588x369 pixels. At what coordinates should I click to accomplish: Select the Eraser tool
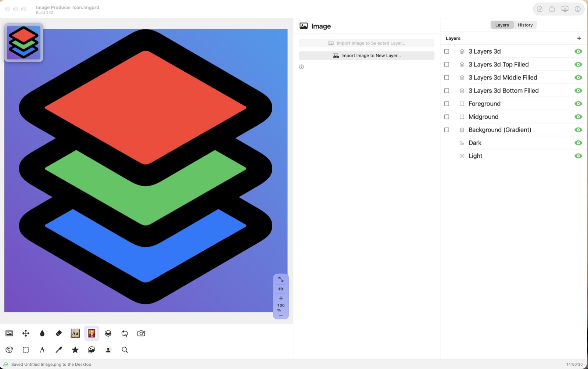(59, 333)
